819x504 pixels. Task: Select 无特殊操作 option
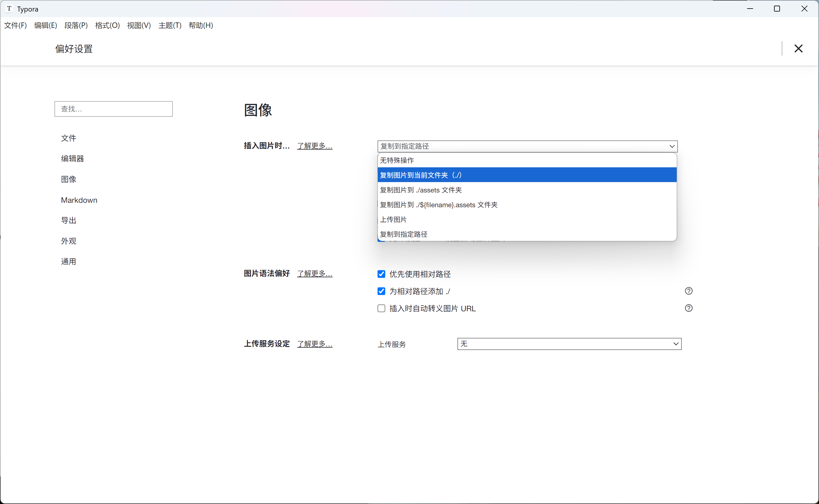coord(527,160)
